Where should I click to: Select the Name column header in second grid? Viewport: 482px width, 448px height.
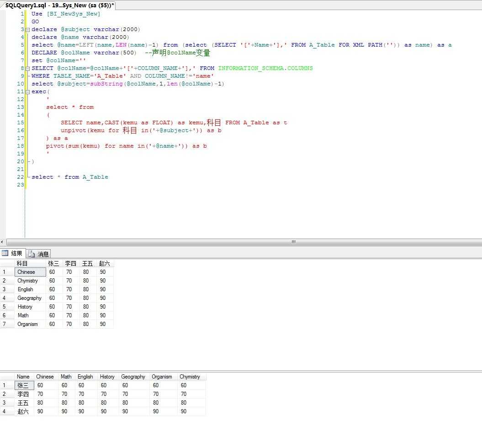pyautogui.click(x=24, y=377)
